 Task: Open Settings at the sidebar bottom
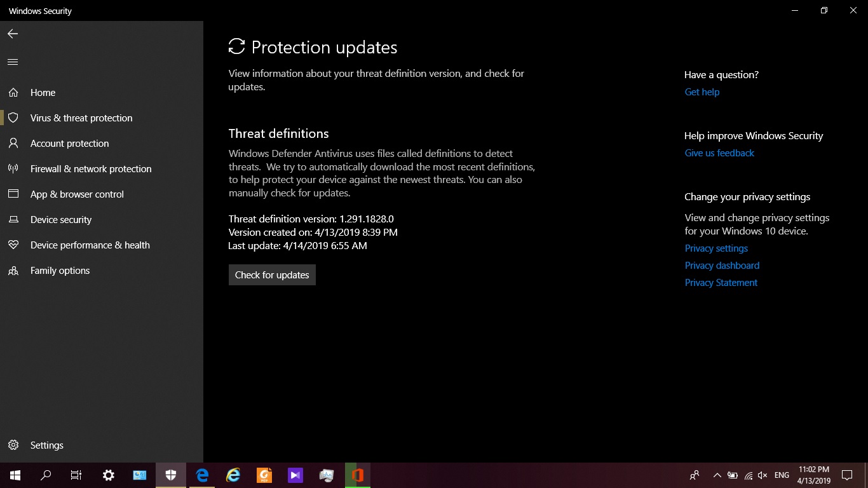click(x=102, y=445)
